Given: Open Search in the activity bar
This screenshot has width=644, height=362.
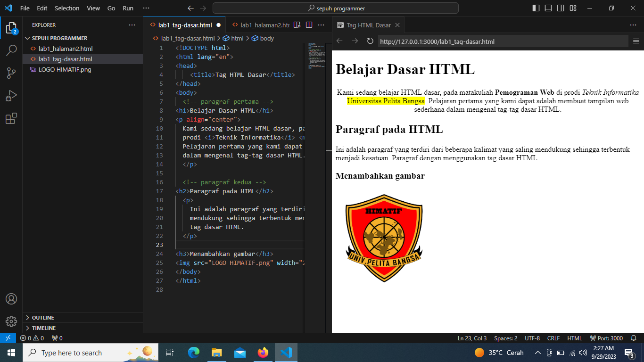Looking at the screenshot, I should [x=11, y=49].
